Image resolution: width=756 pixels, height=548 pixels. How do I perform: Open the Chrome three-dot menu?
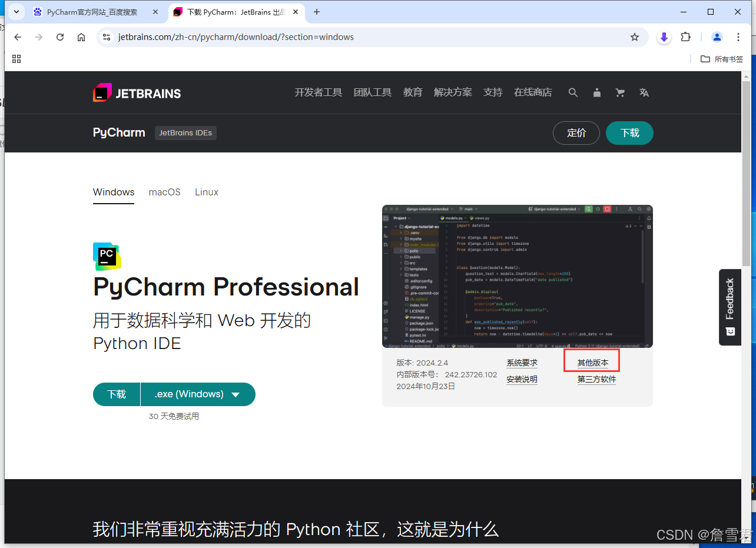coord(738,37)
